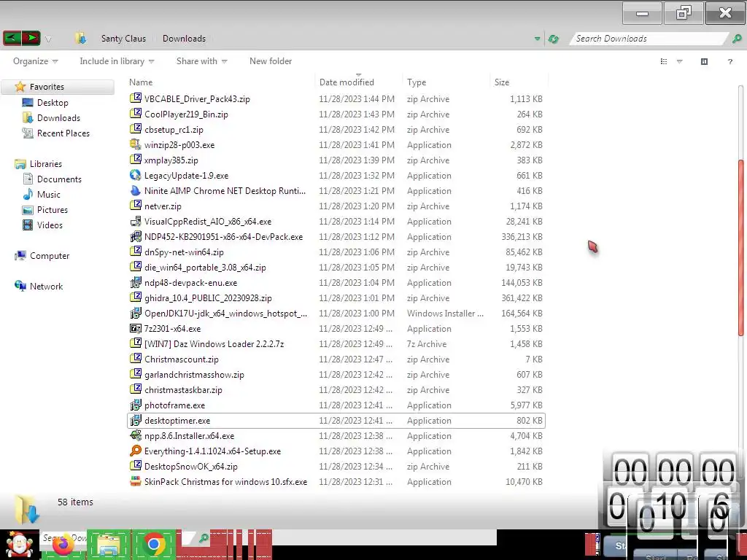The height and width of the screenshot is (560, 747).
Task: Open the Share with menu
Action: [201, 61]
